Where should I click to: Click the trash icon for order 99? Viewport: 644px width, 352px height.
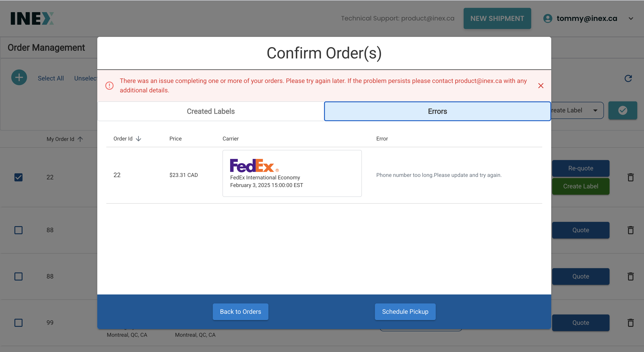[x=630, y=323]
